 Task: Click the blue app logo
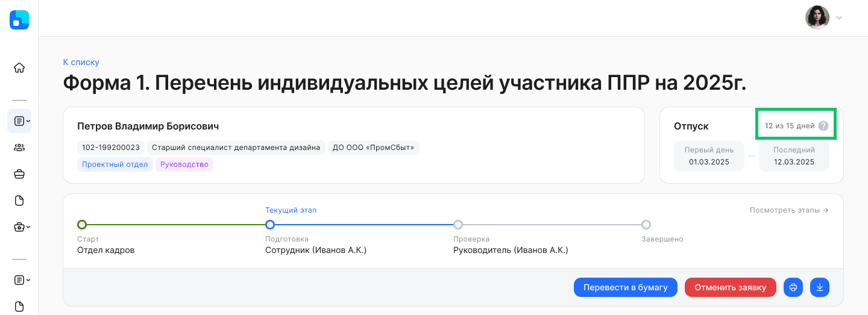tap(19, 20)
